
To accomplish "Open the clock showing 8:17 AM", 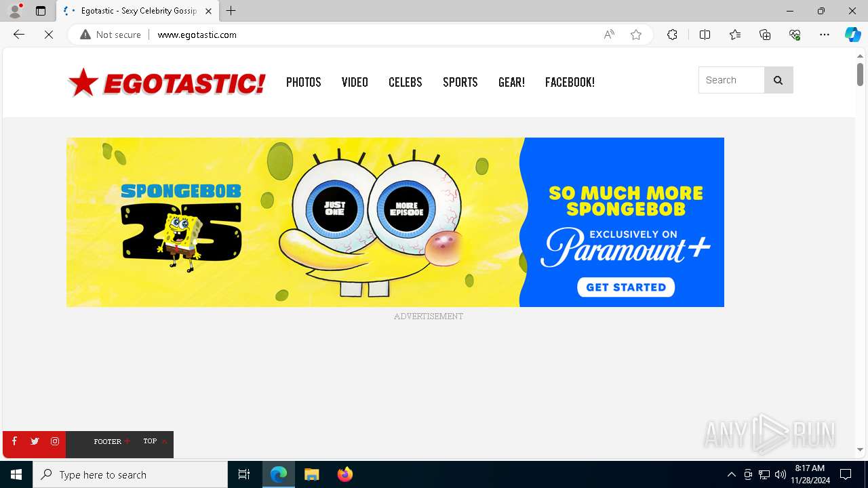I will click(x=810, y=474).
